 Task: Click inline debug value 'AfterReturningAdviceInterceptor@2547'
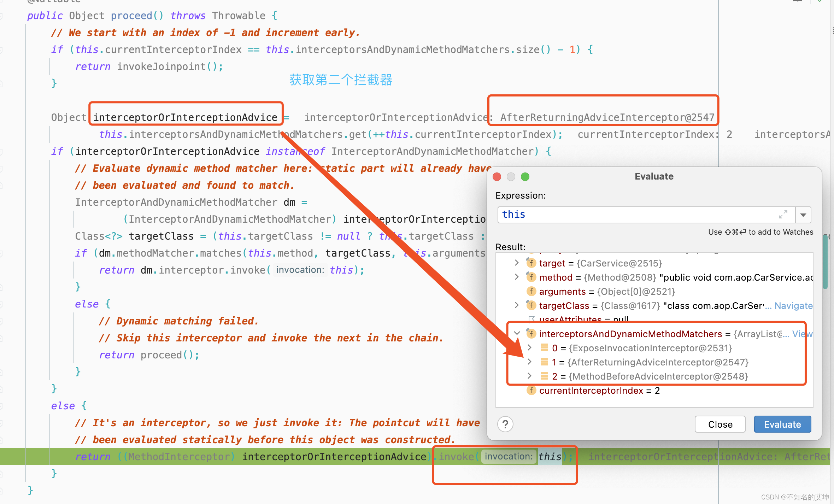[x=607, y=117]
